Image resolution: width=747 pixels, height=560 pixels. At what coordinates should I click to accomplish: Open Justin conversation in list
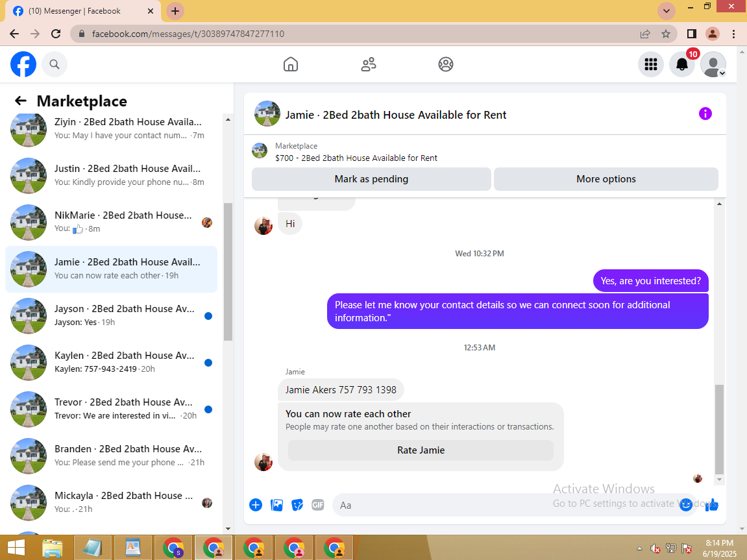(112, 176)
